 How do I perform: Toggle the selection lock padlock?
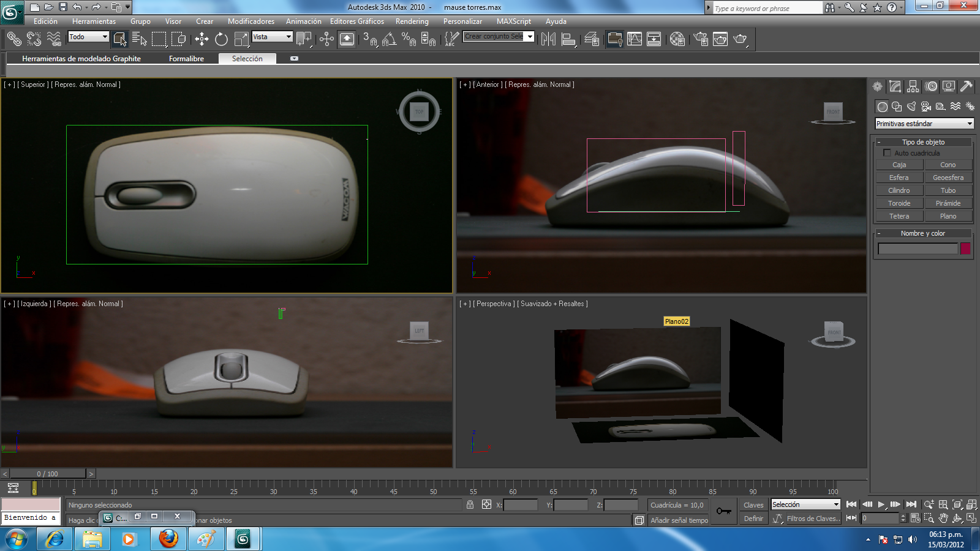(469, 504)
